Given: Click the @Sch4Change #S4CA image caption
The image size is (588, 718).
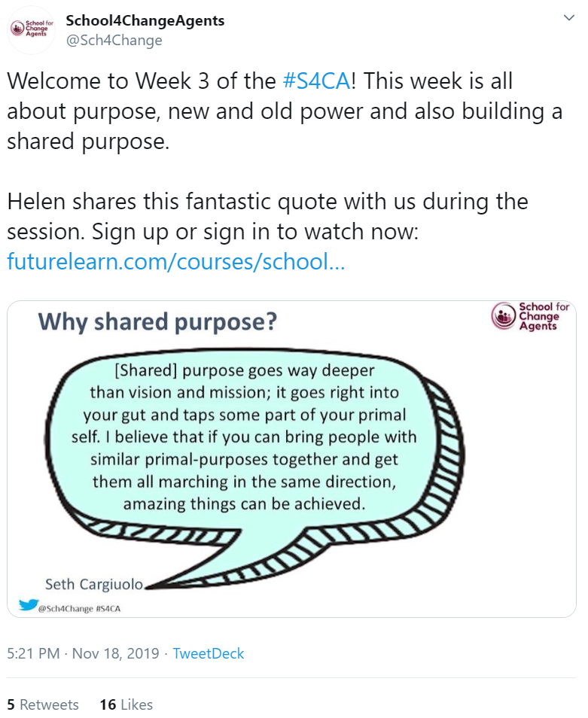Looking at the screenshot, I should click(79, 609).
